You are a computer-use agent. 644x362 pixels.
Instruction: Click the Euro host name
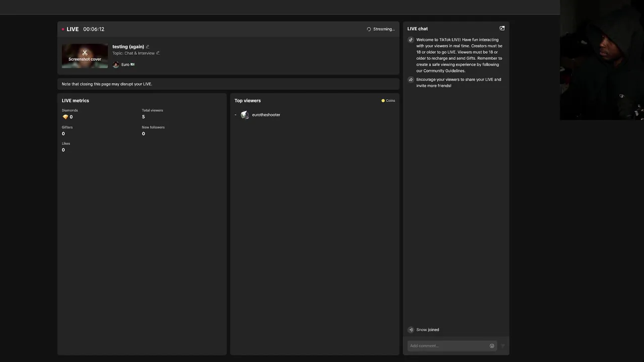point(125,64)
